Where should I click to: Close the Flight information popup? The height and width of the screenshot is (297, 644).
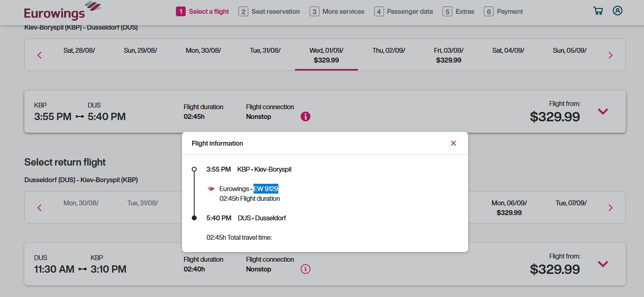click(x=453, y=143)
